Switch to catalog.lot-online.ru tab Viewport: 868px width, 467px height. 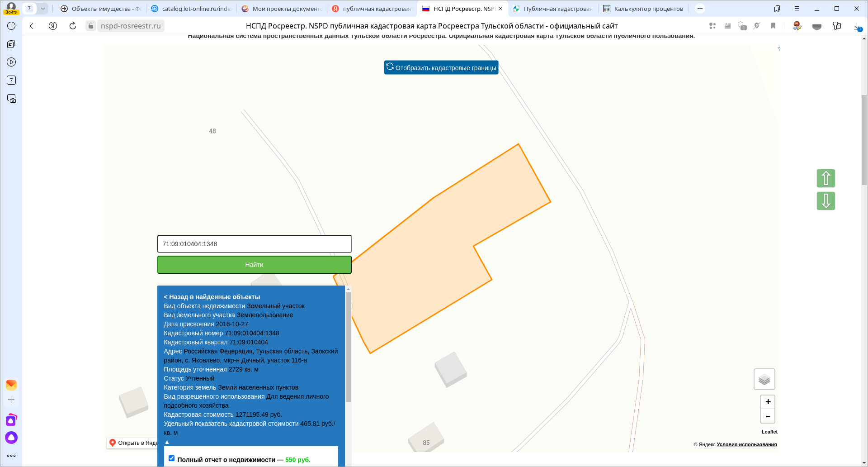pos(192,9)
